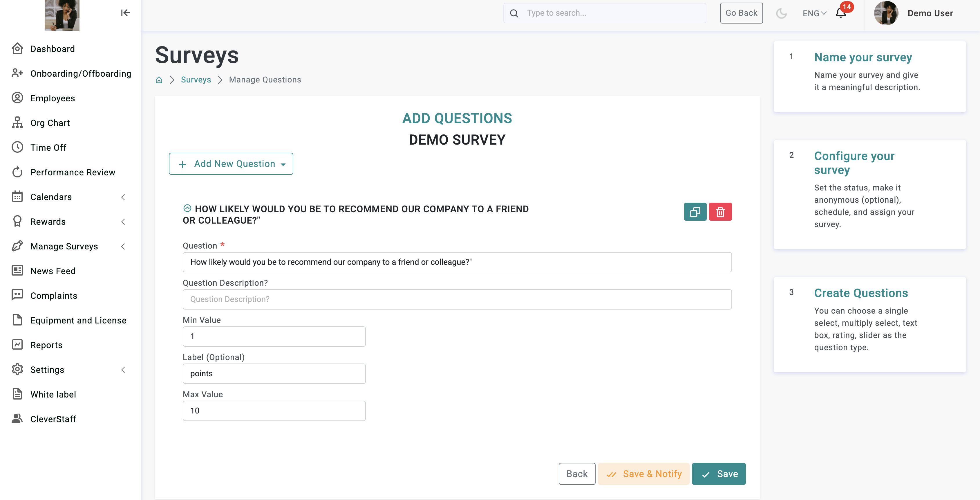Image resolution: width=980 pixels, height=500 pixels.
Task: Collapse the question with the circle chevron
Action: coord(187,208)
